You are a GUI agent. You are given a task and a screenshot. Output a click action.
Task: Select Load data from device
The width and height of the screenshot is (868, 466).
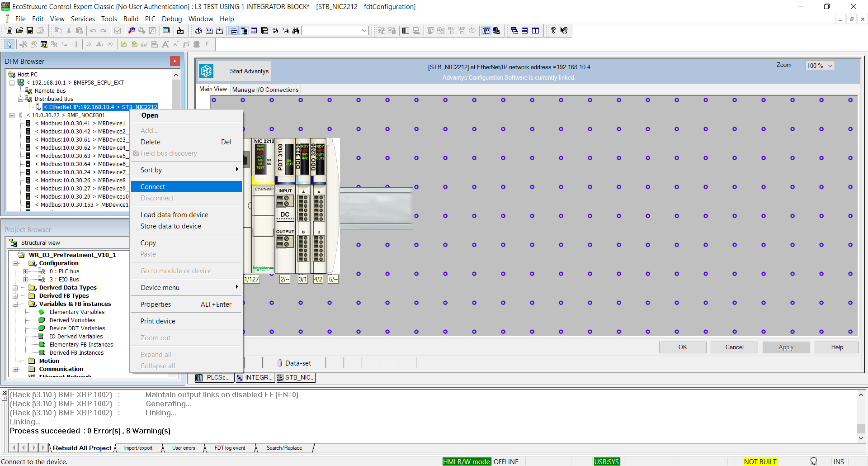coord(186,215)
